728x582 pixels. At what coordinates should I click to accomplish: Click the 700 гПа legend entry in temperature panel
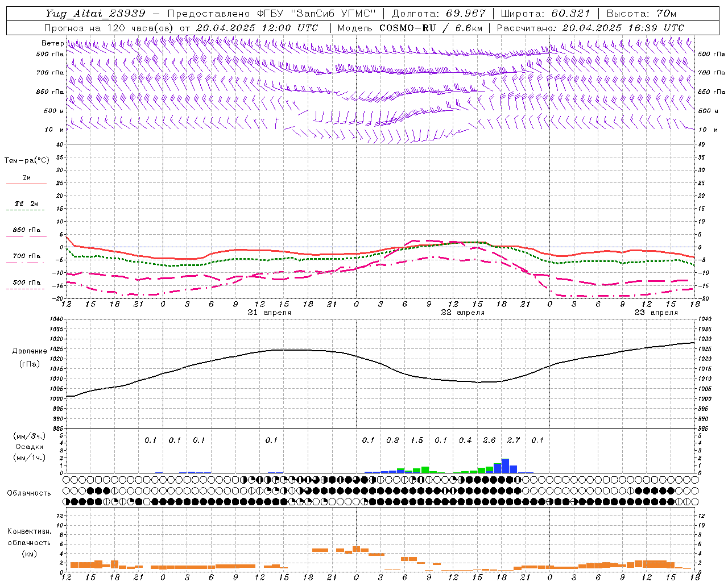[26, 256]
